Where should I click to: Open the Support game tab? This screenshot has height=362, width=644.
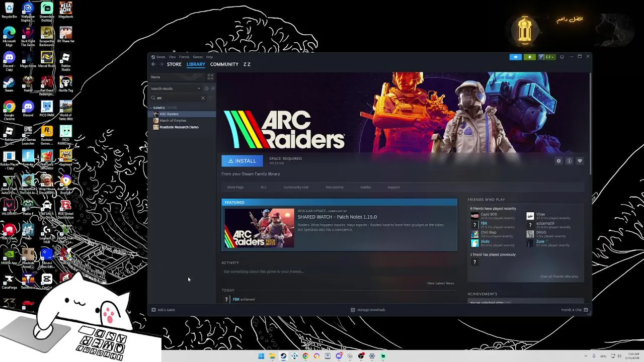(x=393, y=187)
